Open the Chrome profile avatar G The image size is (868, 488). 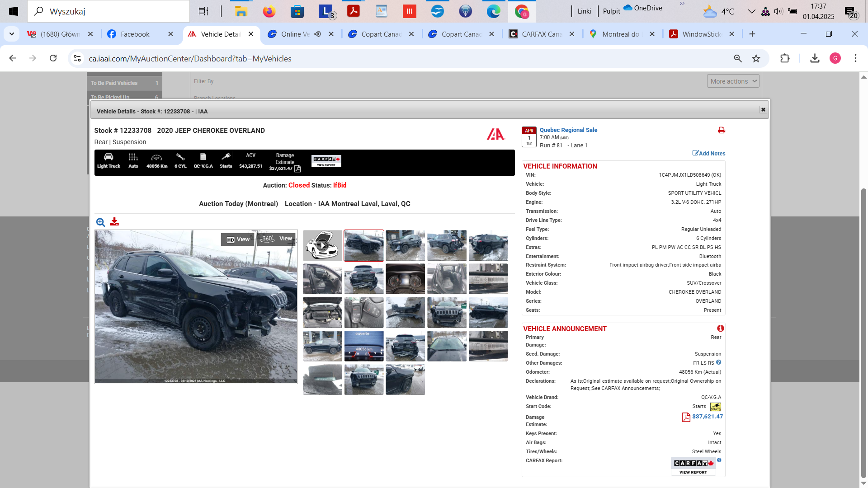click(x=835, y=58)
